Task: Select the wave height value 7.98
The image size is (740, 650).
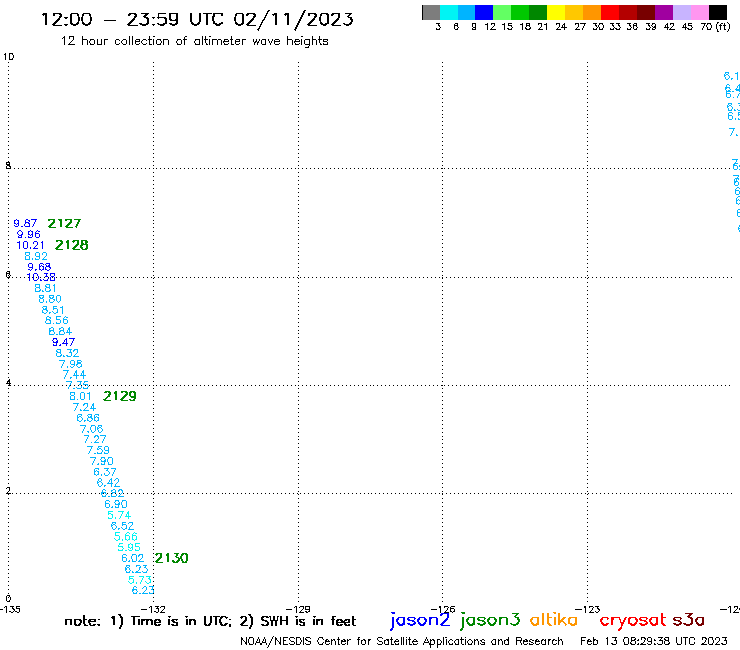Action: [71, 364]
